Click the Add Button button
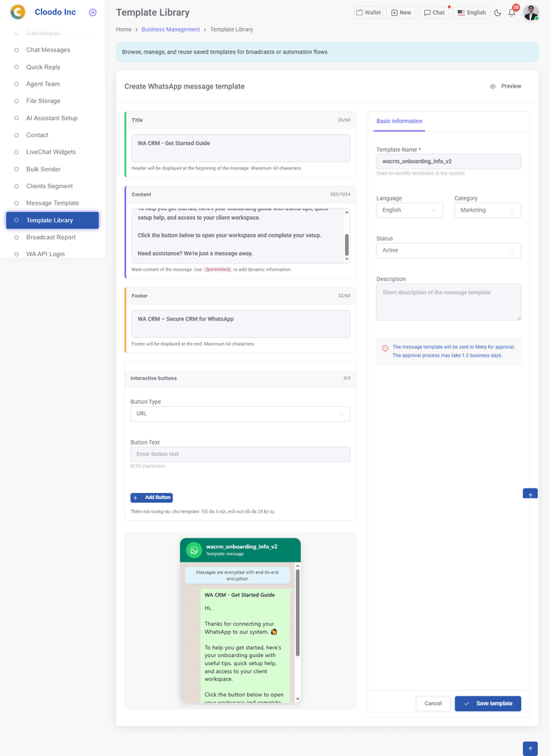The image size is (550, 756). pyautogui.click(x=151, y=497)
